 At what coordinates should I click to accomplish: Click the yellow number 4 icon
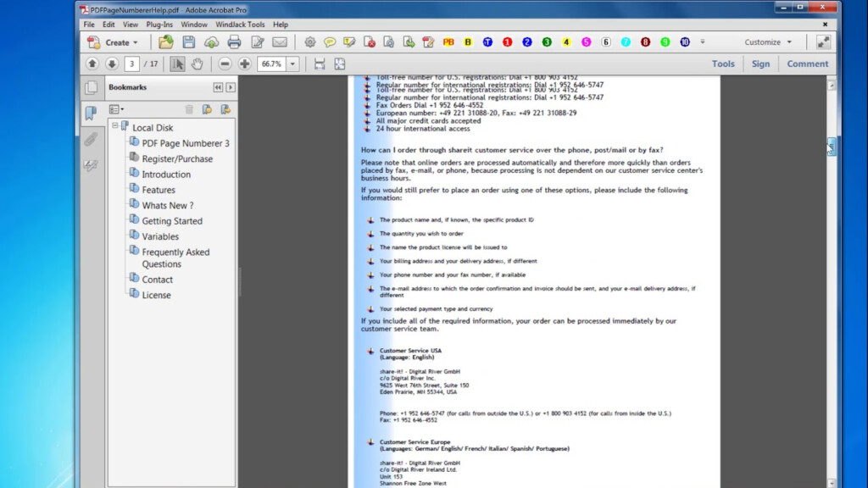[x=566, y=42]
